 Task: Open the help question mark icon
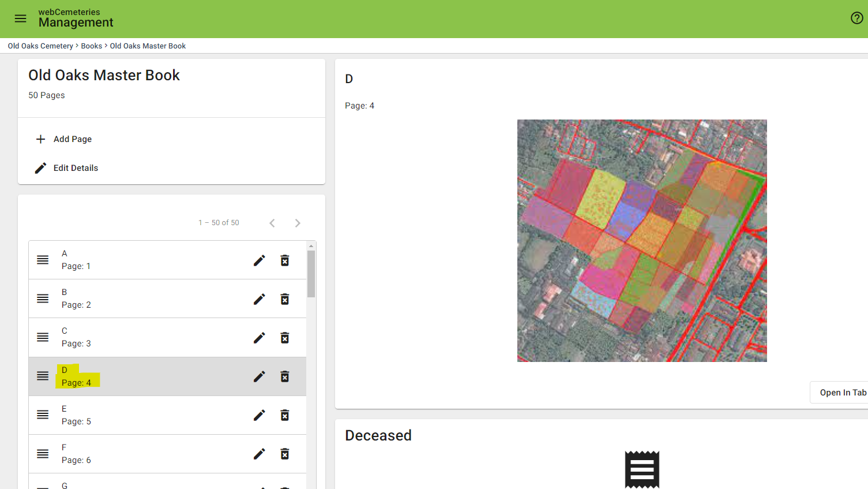coord(857,18)
